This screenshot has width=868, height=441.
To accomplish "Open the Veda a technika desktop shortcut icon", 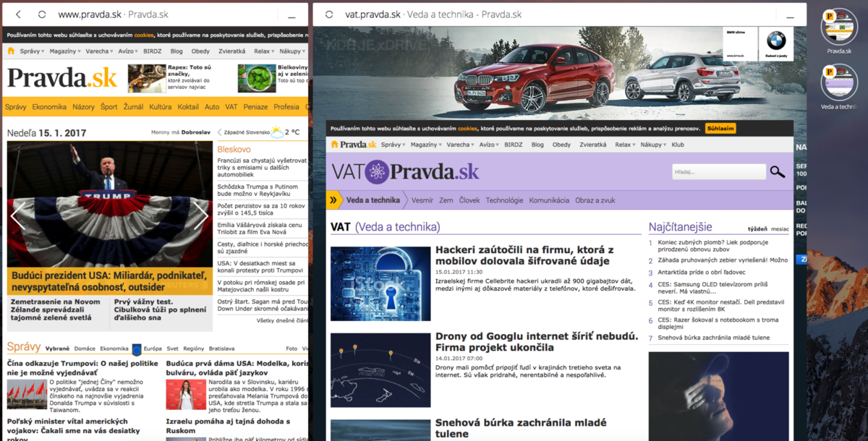I will coord(839,82).
